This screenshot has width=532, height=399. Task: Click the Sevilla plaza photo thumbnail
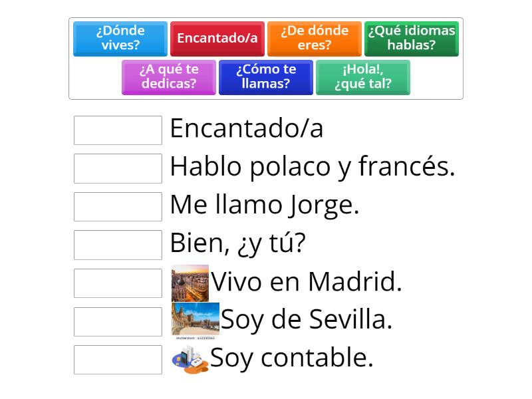pos(196,319)
